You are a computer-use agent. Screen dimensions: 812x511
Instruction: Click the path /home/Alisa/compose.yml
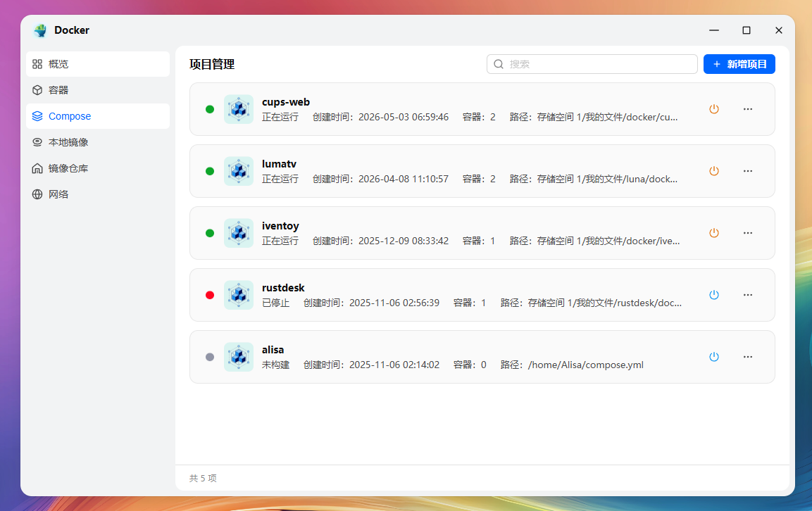coord(586,365)
